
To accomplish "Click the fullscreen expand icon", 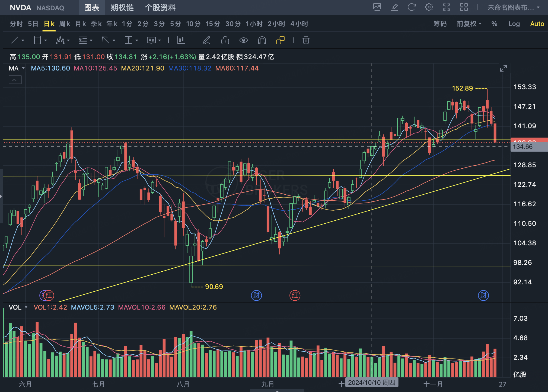I will click(x=446, y=7).
